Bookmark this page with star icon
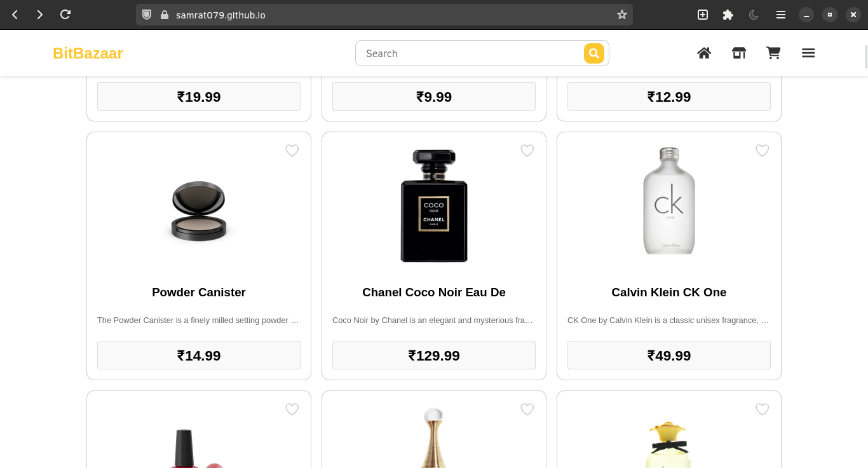The height and width of the screenshot is (468, 868). pos(621,15)
